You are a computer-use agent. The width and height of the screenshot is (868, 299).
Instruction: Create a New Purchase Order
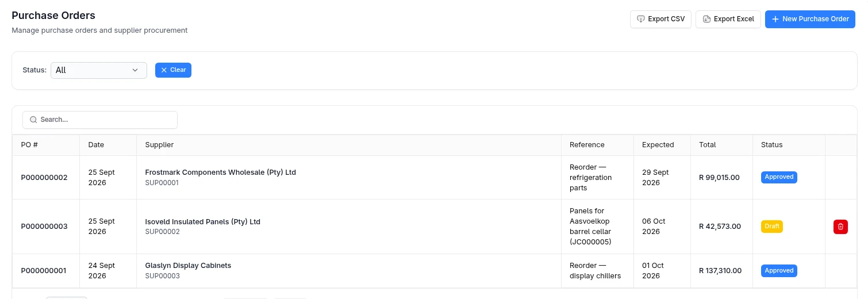pyautogui.click(x=810, y=19)
